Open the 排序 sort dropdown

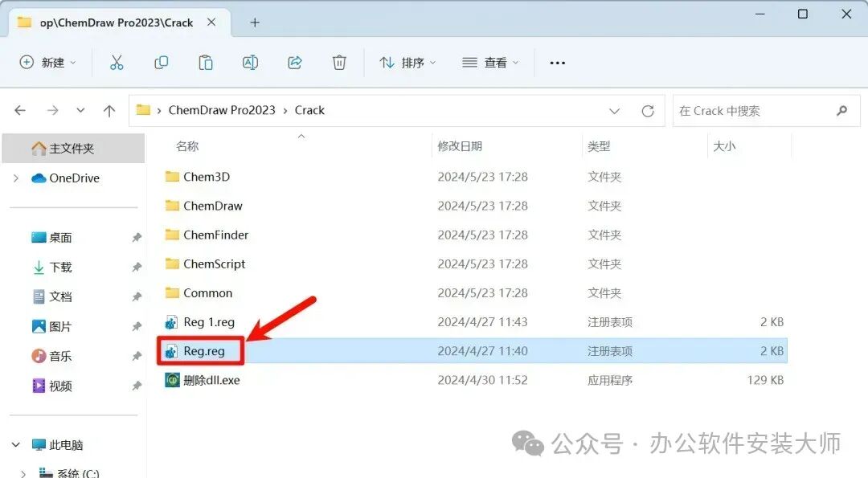tap(407, 63)
